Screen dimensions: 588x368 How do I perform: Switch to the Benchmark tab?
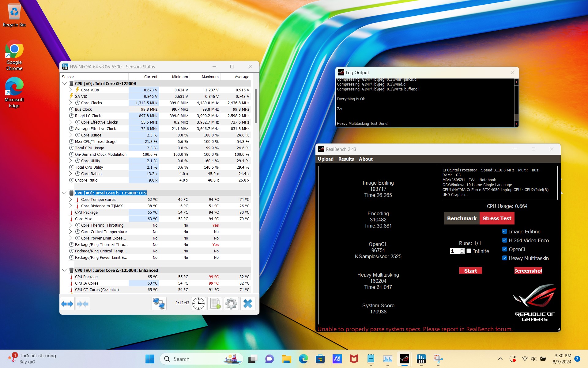point(462,218)
